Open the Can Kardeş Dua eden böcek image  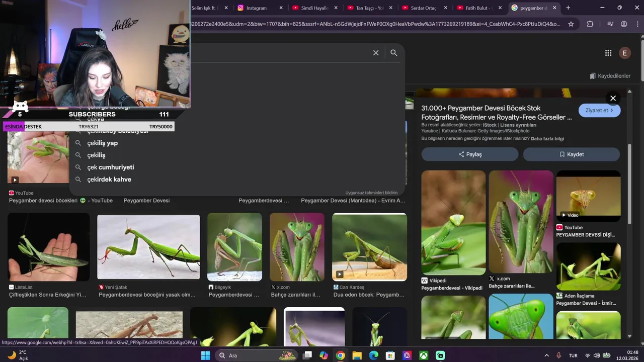tap(369, 247)
